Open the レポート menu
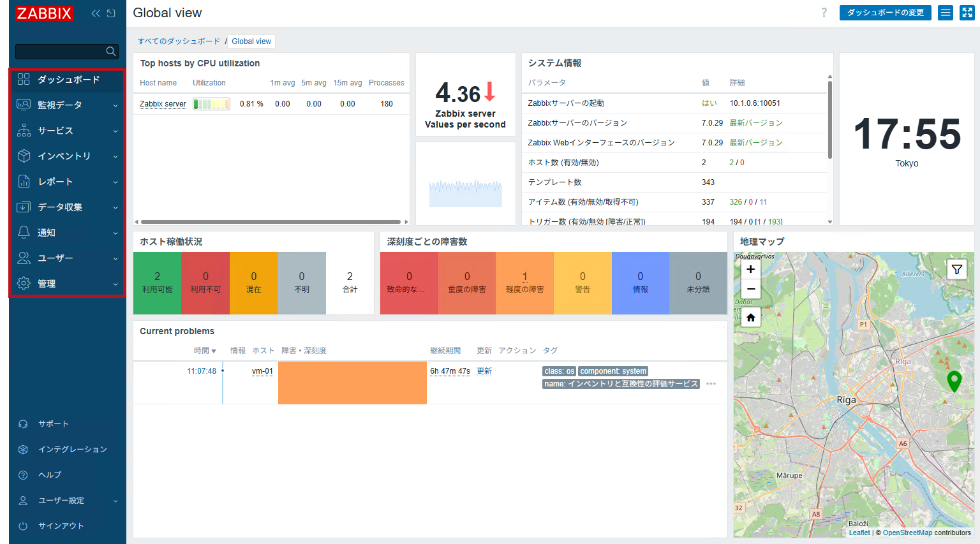The width and height of the screenshot is (980, 544). point(66,182)
